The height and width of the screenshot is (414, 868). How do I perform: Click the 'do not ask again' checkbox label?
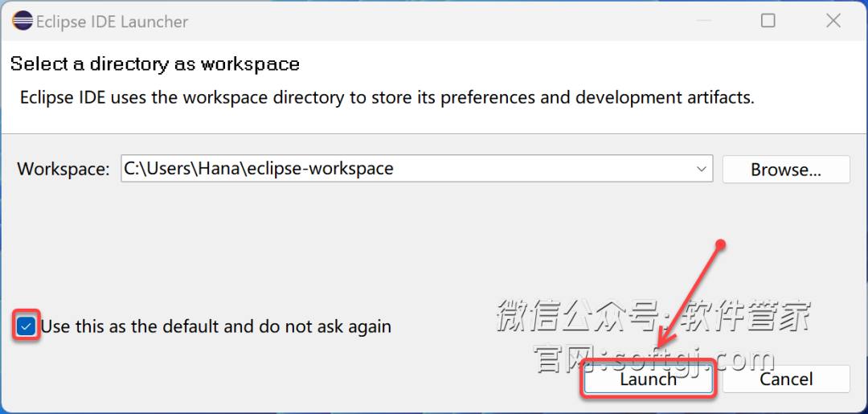[x=216, y=326]
